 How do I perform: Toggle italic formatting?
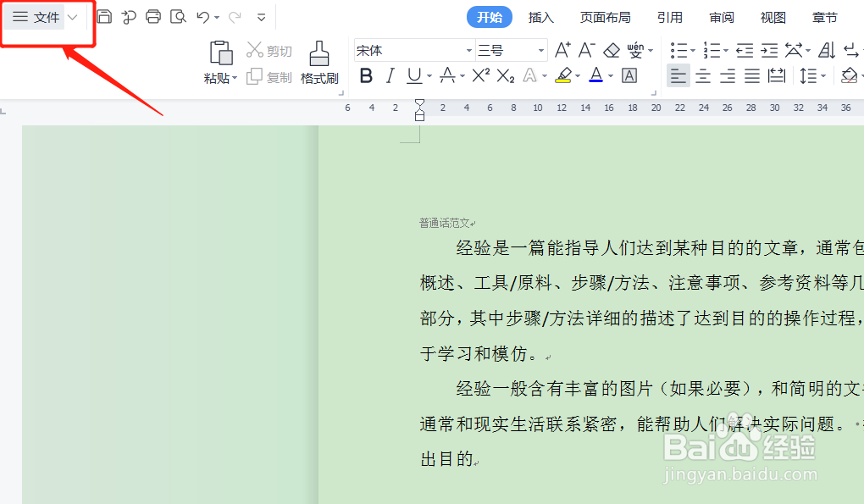coord(389,75)
